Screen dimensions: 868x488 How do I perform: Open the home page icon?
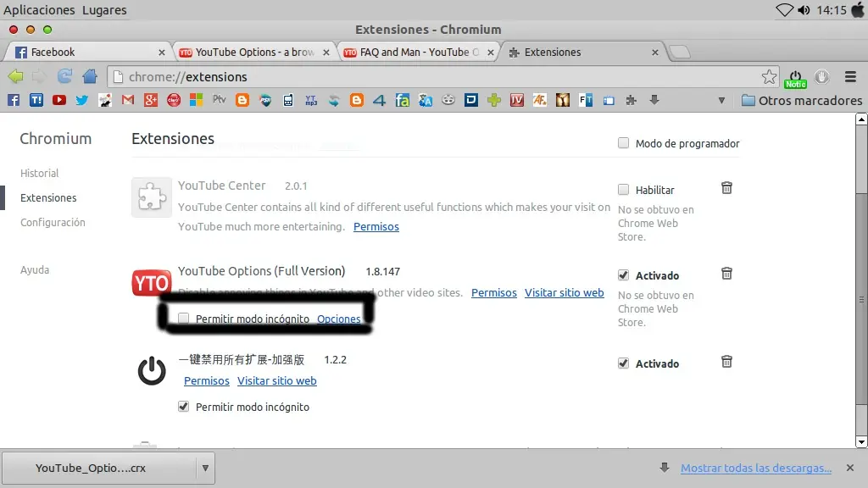(x=90, y=76)
